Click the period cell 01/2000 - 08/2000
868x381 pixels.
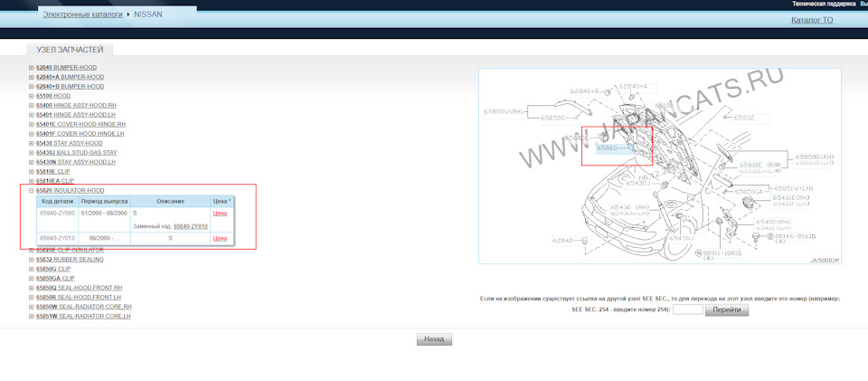104,214
